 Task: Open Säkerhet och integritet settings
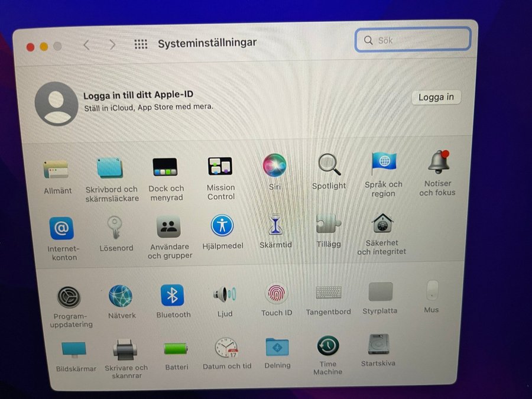(382, 223)
